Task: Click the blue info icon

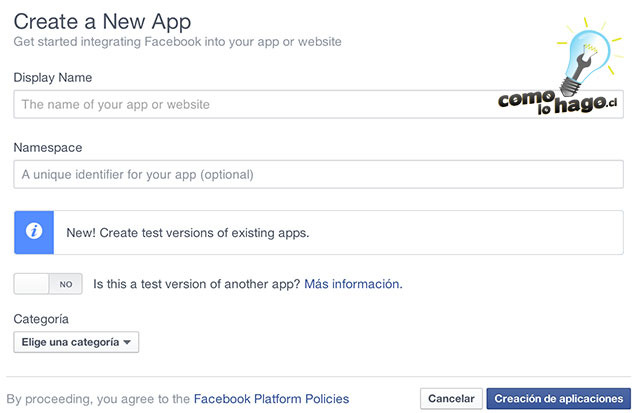Action: pyautogui.click(x=34, y=232)
